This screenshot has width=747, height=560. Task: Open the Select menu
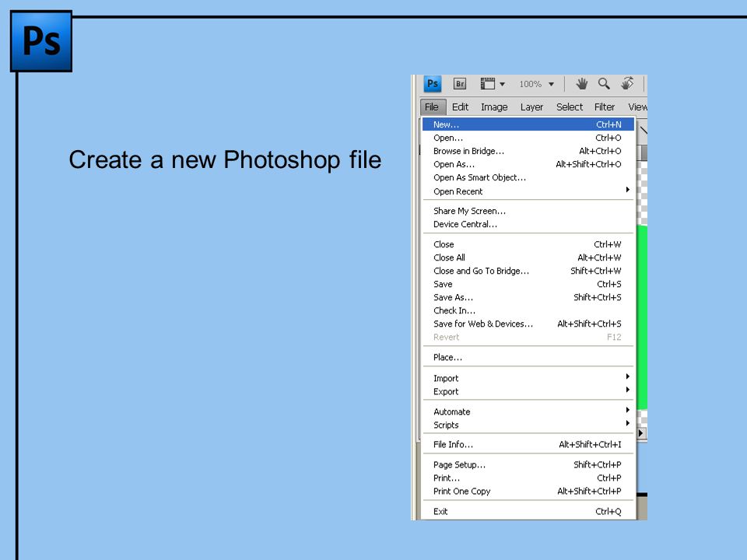coord(570,107)
